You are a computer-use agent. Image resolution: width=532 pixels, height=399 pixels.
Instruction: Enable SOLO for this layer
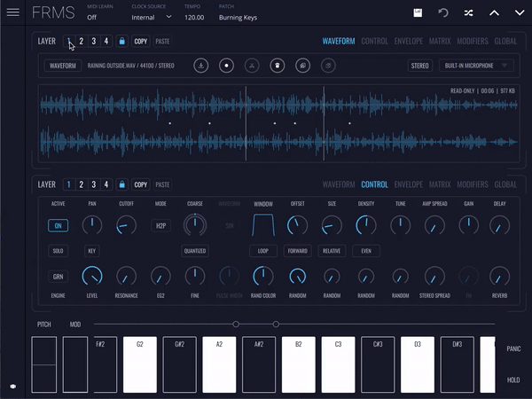58,251
